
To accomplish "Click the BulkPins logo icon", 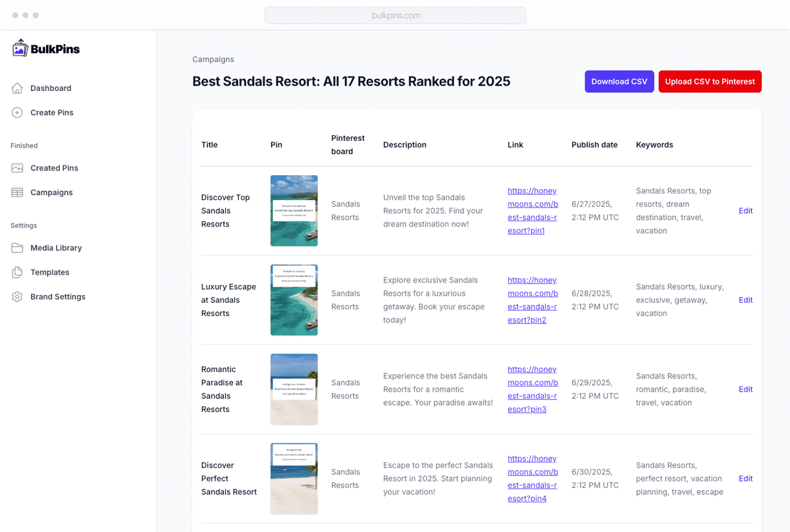I will 20,48.
